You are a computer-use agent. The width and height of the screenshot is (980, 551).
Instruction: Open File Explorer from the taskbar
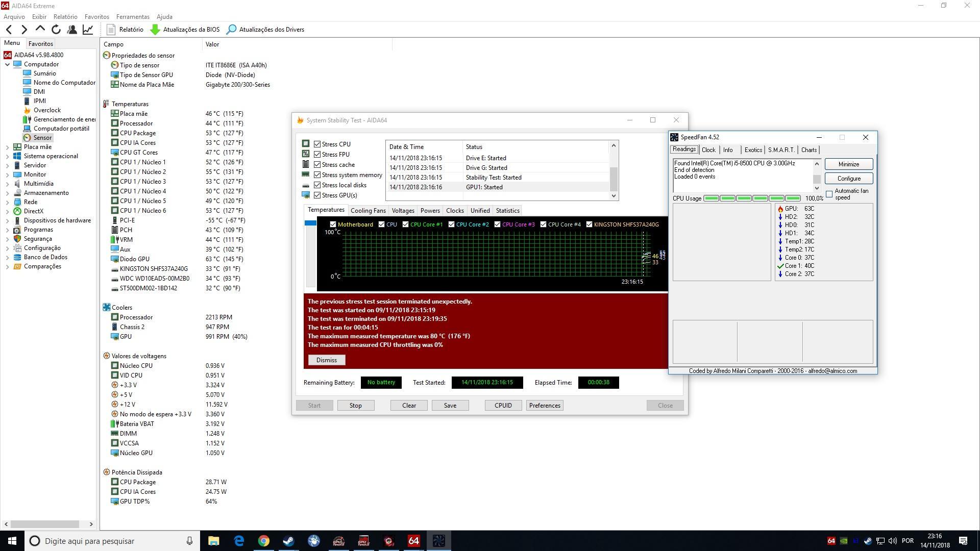(214, 541)
